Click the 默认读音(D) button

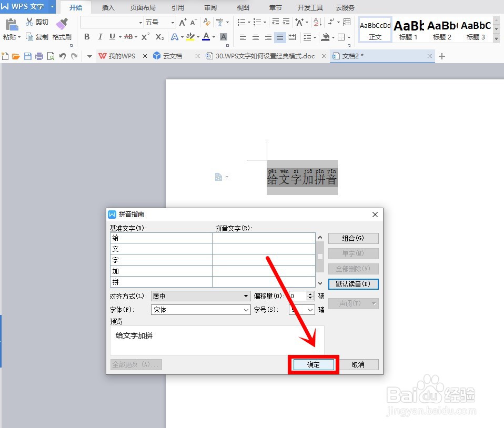click(x=353, y=284)
